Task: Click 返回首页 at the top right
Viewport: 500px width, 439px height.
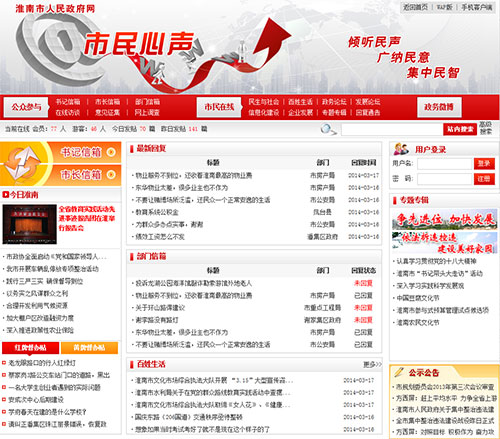Action: coord(415,7)
